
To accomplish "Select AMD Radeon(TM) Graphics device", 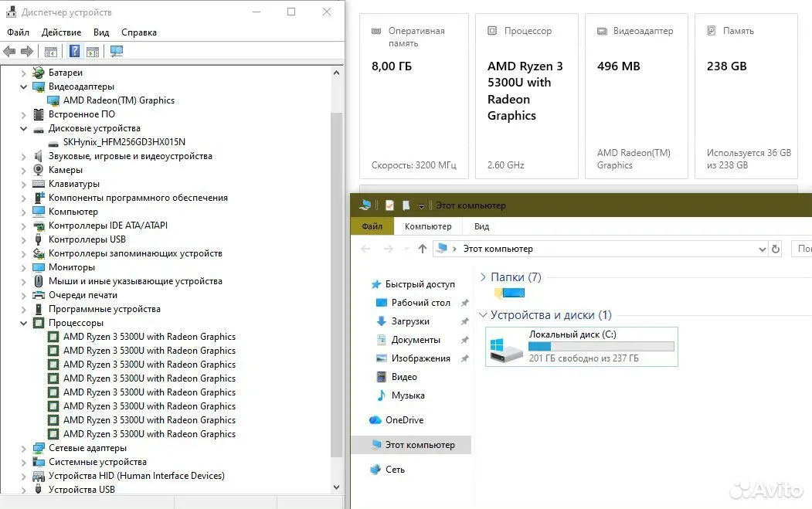I will [x=118, y=100].
